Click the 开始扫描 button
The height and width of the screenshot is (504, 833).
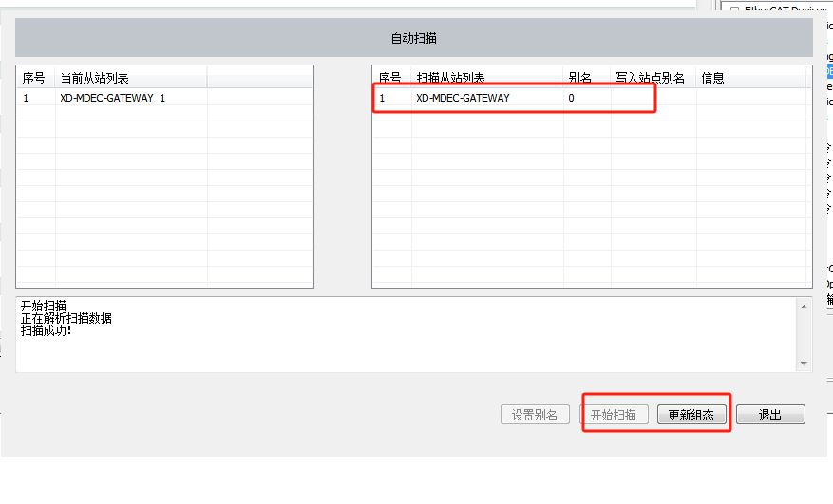click(614, 415)
